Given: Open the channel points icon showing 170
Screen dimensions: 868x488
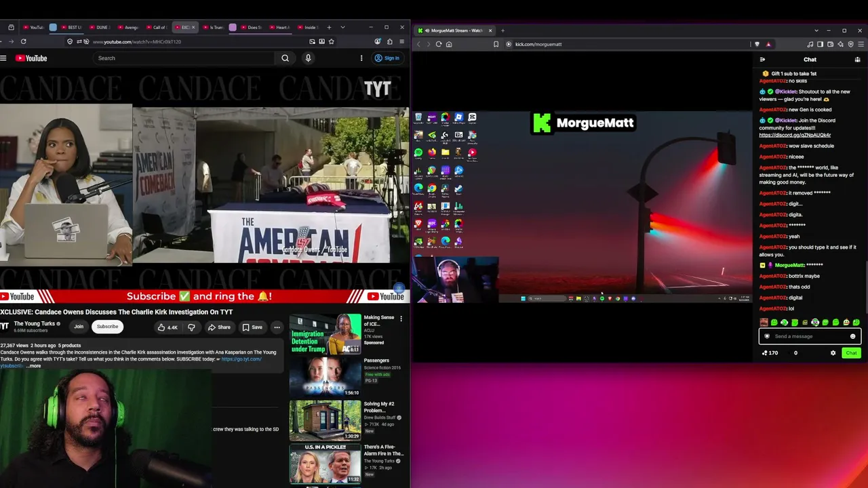Looking at the screenshot, I should pyautogui.click(x=770, y=353).
